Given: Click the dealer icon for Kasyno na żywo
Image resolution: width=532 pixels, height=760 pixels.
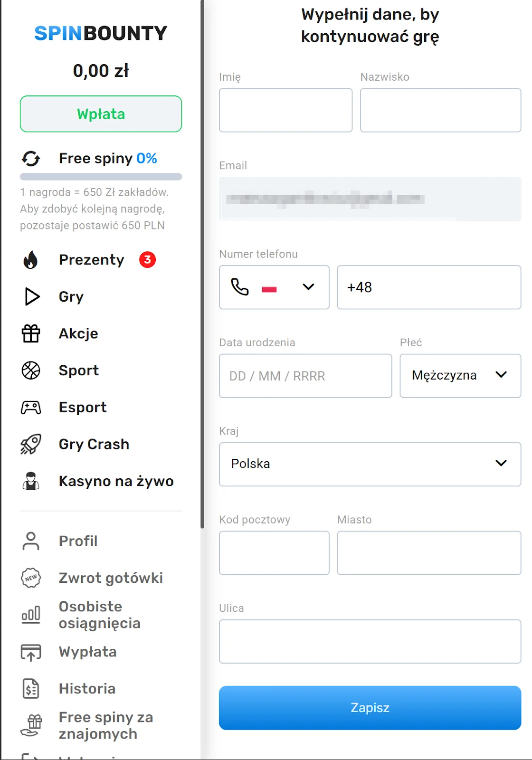Looking at the screenshot, I should point(31,481).
